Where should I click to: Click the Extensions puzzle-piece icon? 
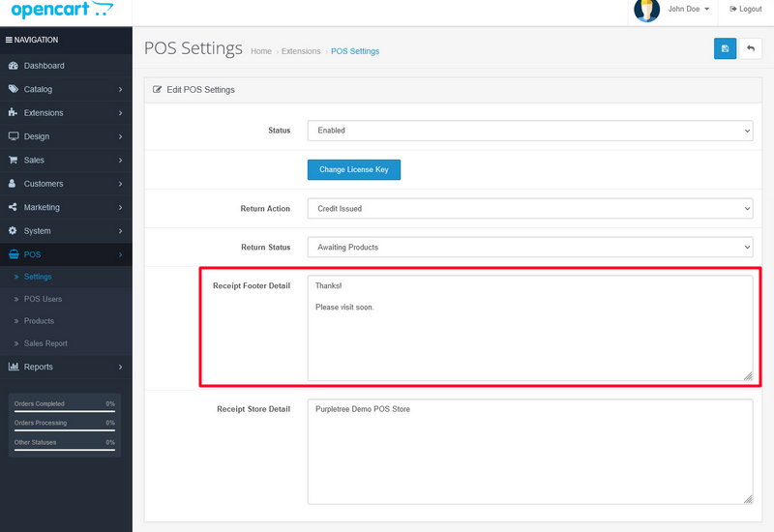click(x=13, y=112)
